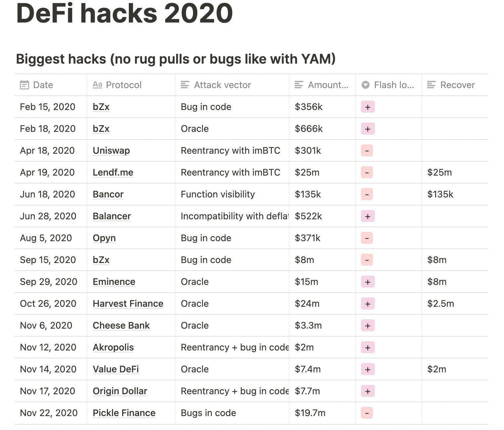Image resolution: width=504 pixels, height=430 pixels.
Task: Click the text icon beside Recover header
Action: point(431,85)
